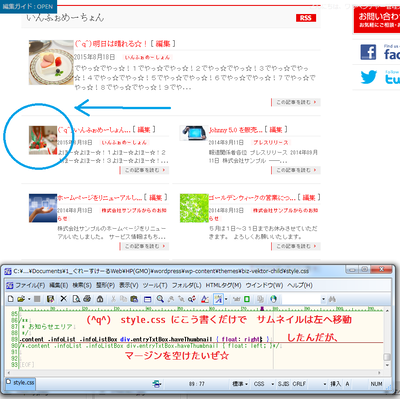The width and height of the screenshot is (400, 399).
Task: Click the colored letter A highlight icon
Action: point(205,299)
